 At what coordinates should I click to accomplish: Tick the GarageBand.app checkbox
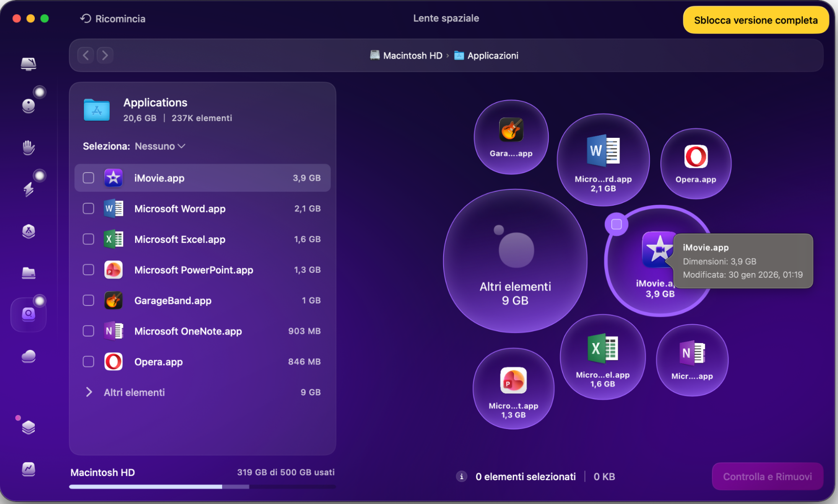tap(88, 300)
